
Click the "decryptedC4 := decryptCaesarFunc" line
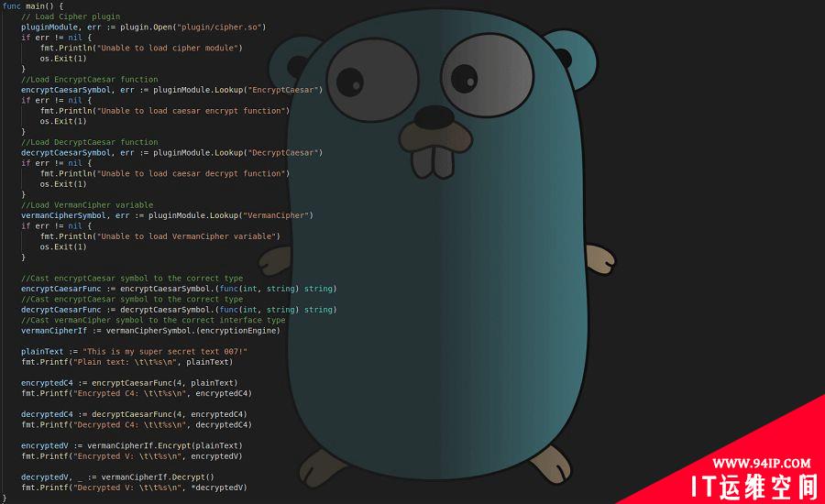click(134, 414)
